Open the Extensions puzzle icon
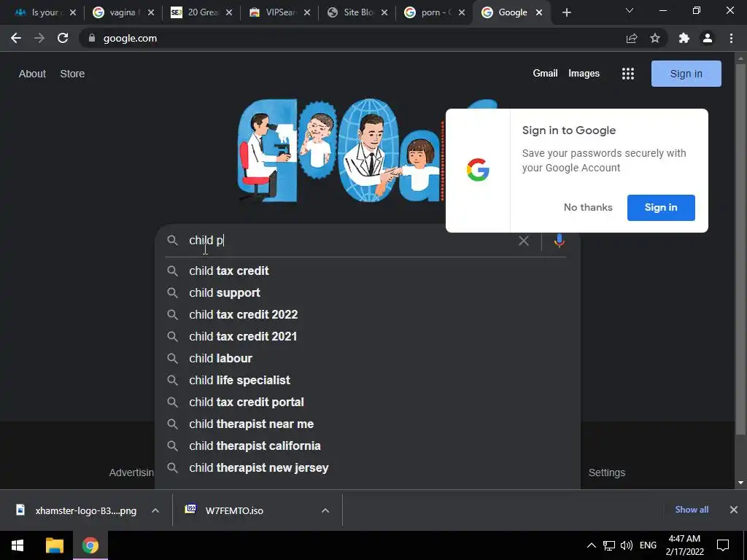This screenshot has height=560, width=747. [684, 38]
